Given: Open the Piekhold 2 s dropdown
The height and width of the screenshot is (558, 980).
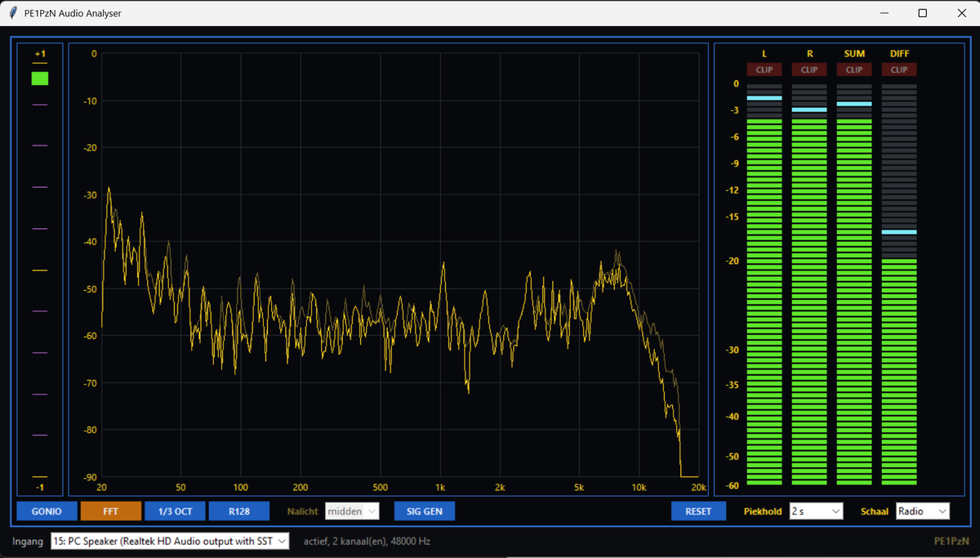Looking at the screenshot, I should 816,511.
